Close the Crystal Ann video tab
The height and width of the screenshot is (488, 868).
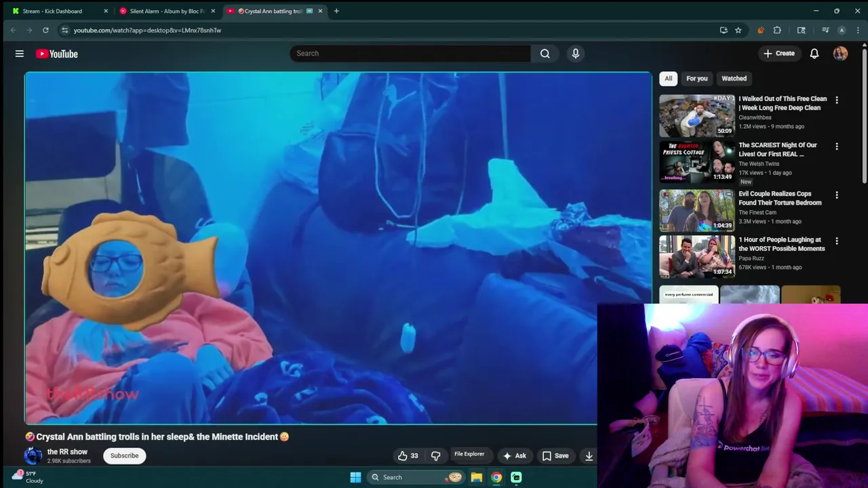click(320, 11)
